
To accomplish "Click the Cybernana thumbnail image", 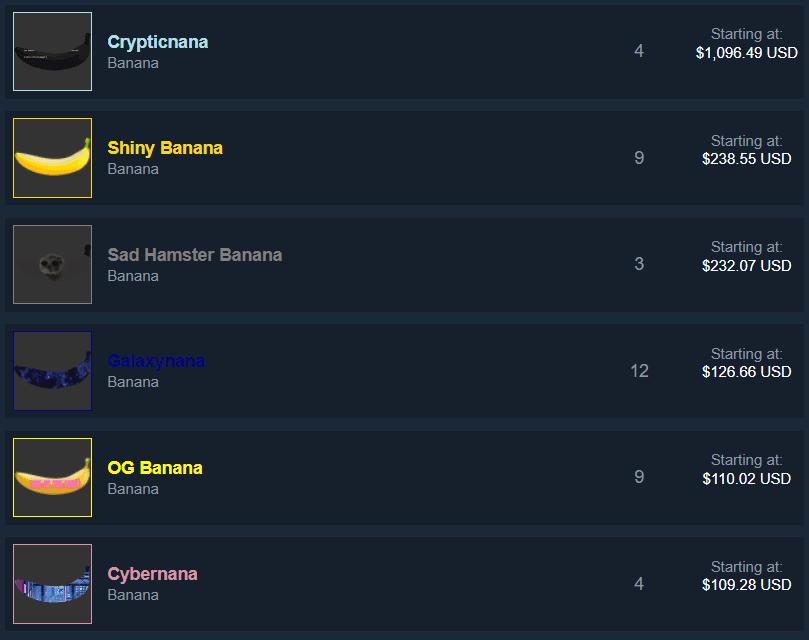I will tap(52, 584).
